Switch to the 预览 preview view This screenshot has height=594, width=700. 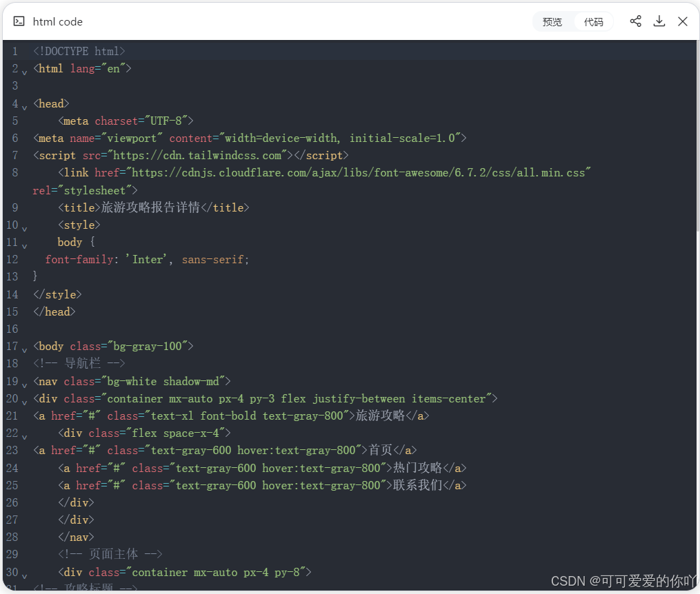[552, 21]
